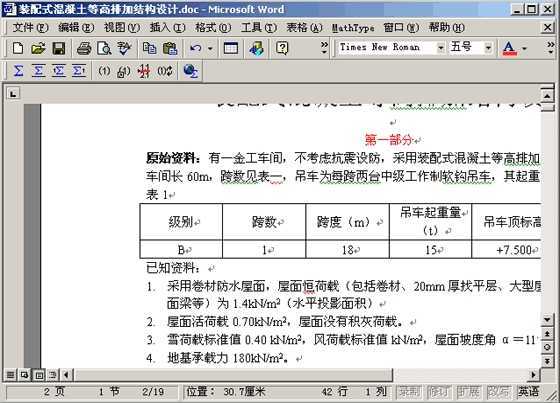
Task: Click the icon right of the insert table button
Action: (256, 48)
